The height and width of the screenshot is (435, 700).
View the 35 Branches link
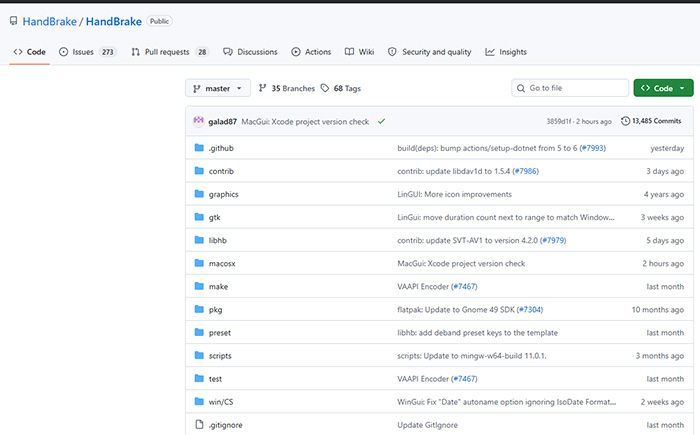[287, 88]
